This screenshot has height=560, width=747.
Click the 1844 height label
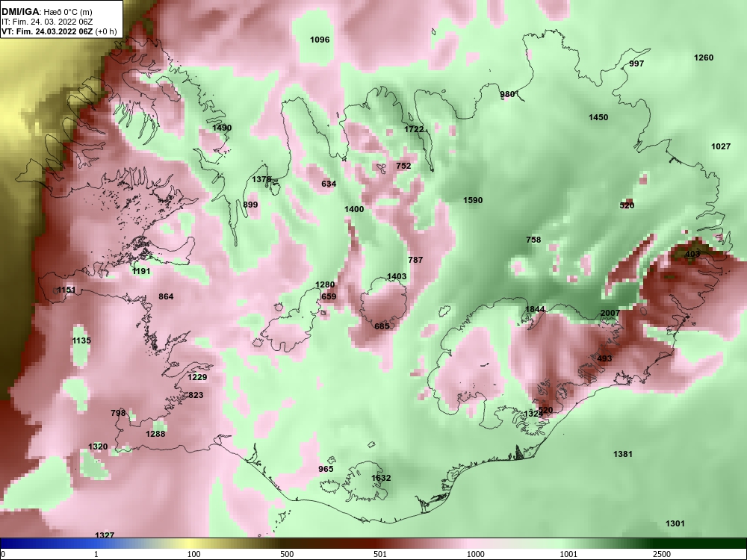coord(535,309)
